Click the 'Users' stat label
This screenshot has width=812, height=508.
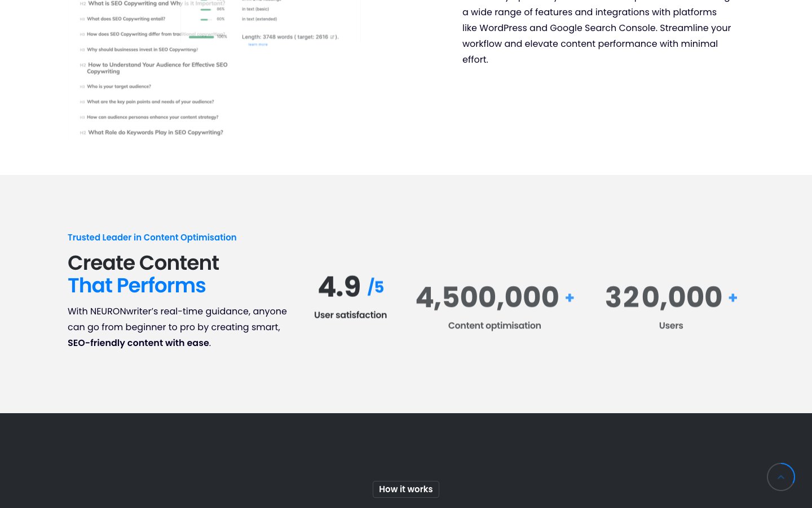(x=670, y=326)
